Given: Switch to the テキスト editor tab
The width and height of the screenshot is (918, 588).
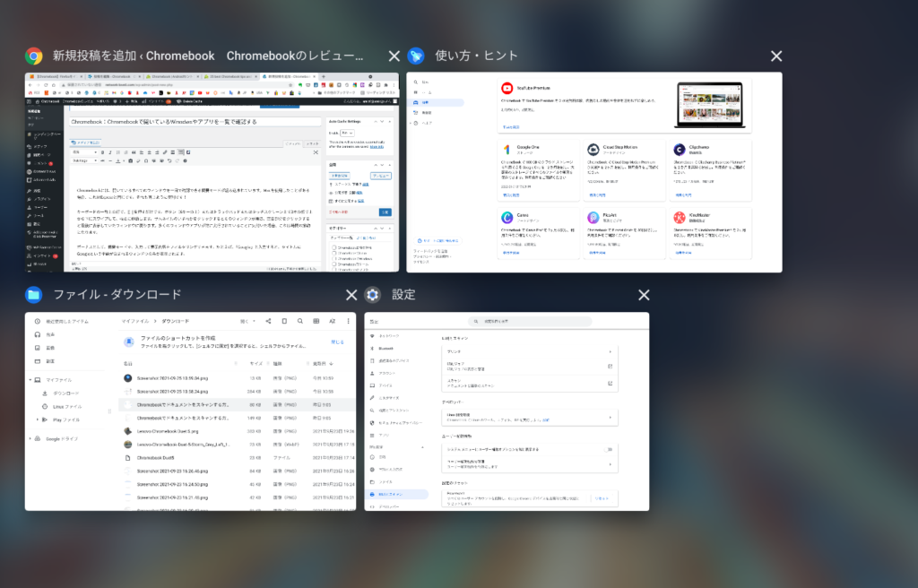Looking at the screenshot, I should [x=313, y=143].
